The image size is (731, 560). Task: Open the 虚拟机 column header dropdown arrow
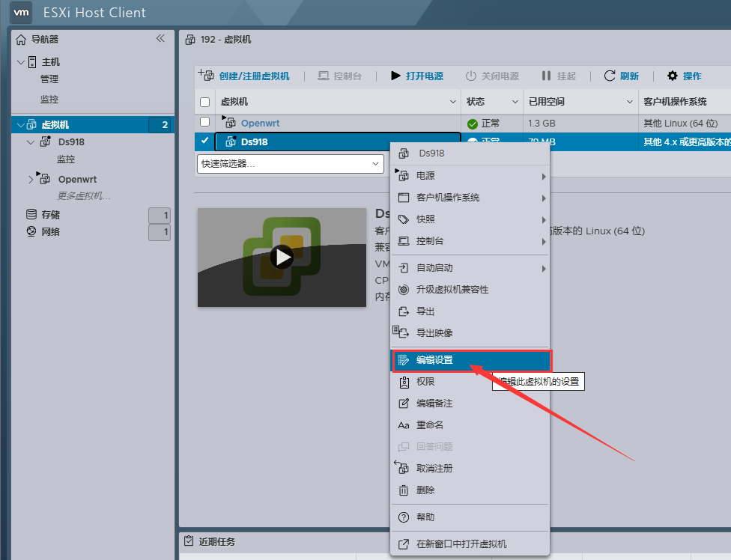point(452,102)
